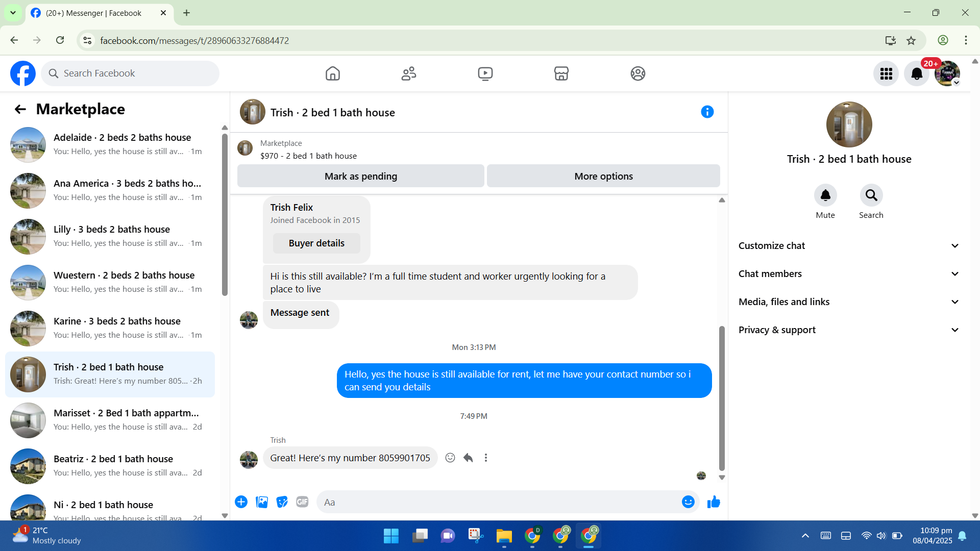Attach a photo with image icon

pyautogui.click(x=262, y=502)
